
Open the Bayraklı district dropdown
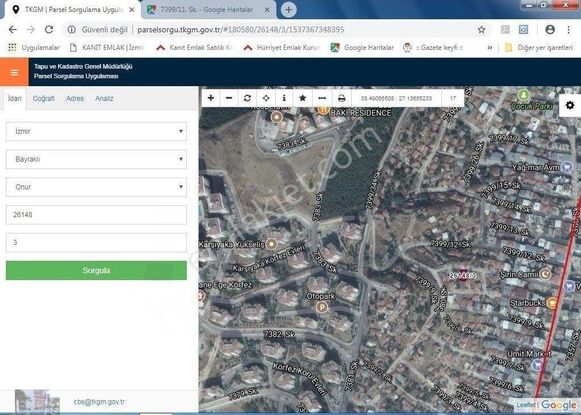(96, 159)
